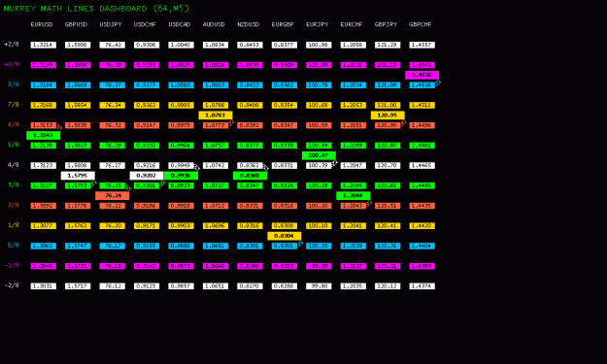
Task: Select the 8/8 row label
Action: 14,84
